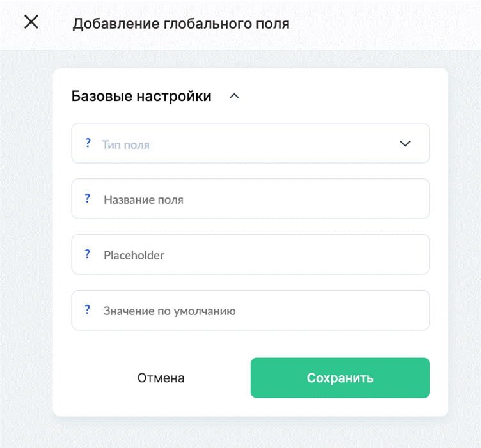Click help question mark beside 'Тип поля'
Screen dimensions: 481x448
click(x=88, y=143)
